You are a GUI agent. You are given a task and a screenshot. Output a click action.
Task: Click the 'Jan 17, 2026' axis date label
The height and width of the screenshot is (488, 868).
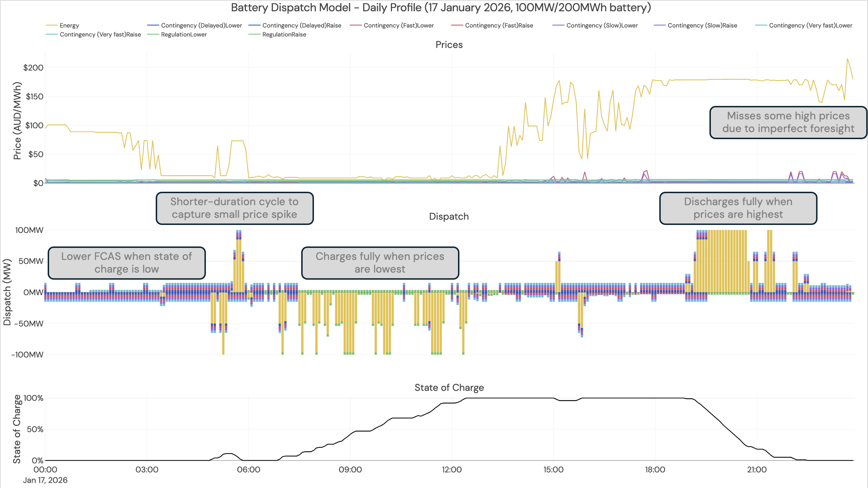(45, 480)
